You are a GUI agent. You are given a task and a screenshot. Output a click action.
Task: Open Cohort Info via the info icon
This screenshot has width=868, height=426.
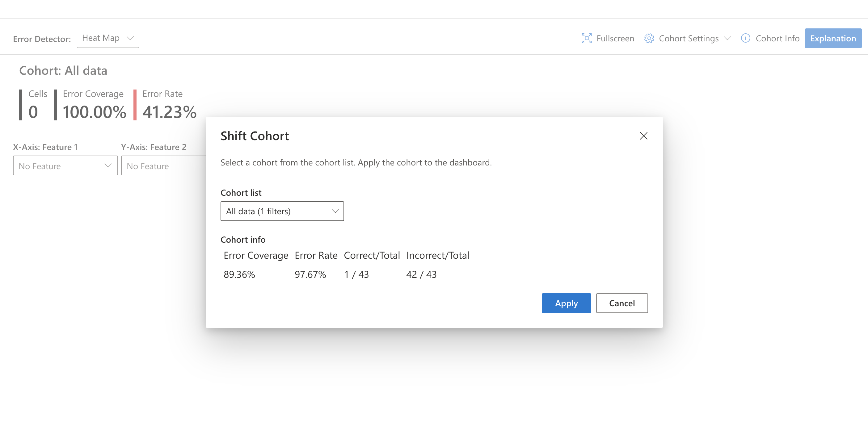745,38
